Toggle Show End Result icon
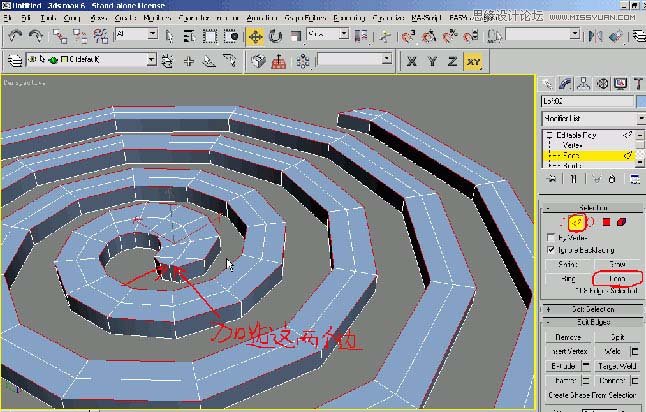 coord(573,179)
